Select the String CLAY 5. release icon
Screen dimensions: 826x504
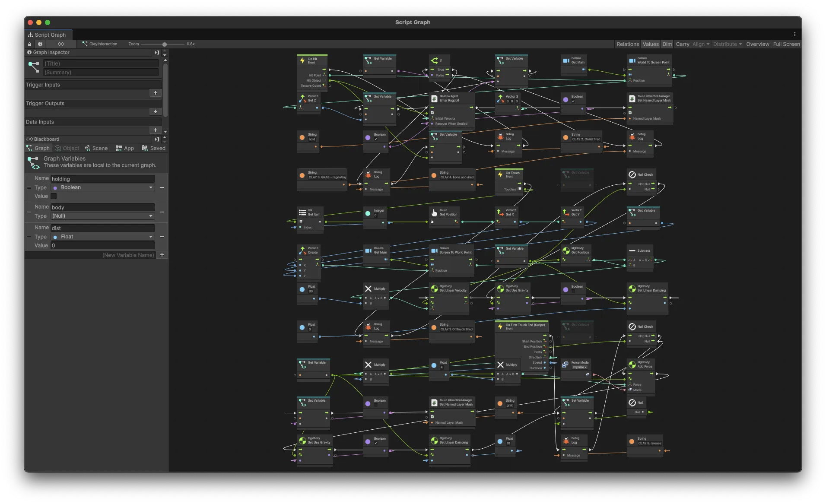(632, 441)
